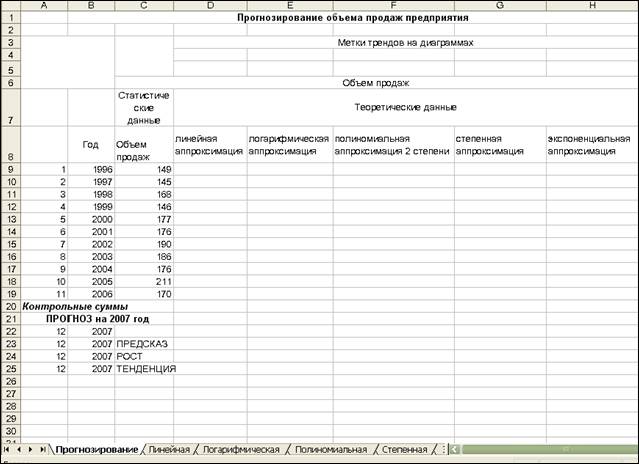Select column D header
Viewport: 639px width, 464px height.
point(210,5)
